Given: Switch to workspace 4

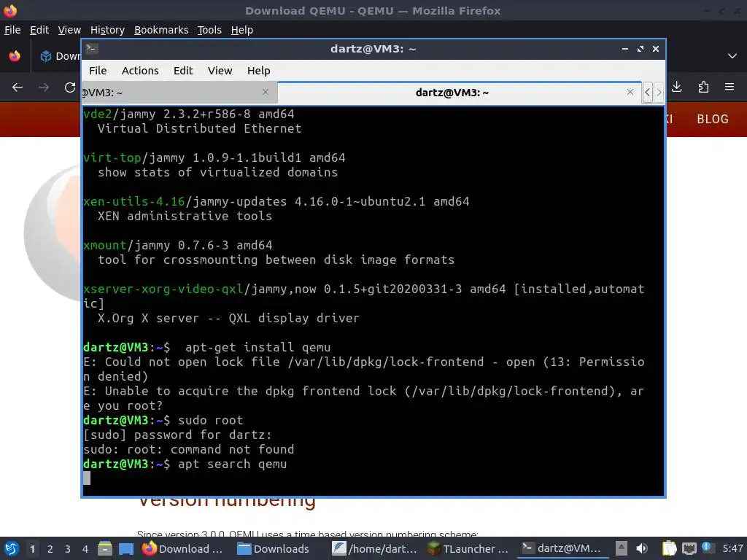Looking at the screenshot, I should click(x=85, y=548).
